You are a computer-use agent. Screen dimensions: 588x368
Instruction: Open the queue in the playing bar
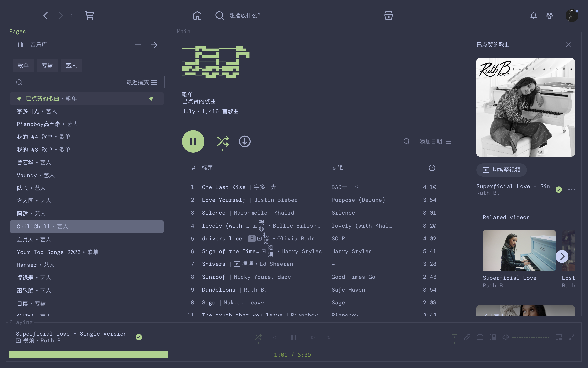(480, 337)
